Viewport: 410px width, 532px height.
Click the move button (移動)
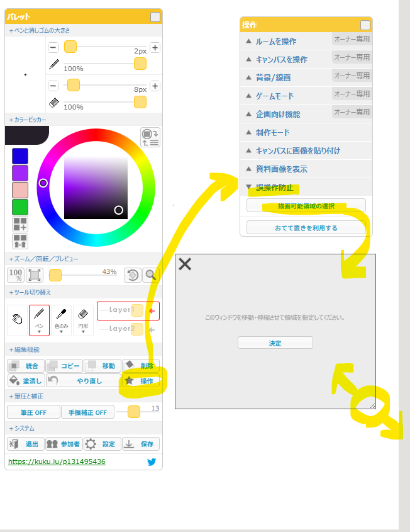(x=102, y=366)
